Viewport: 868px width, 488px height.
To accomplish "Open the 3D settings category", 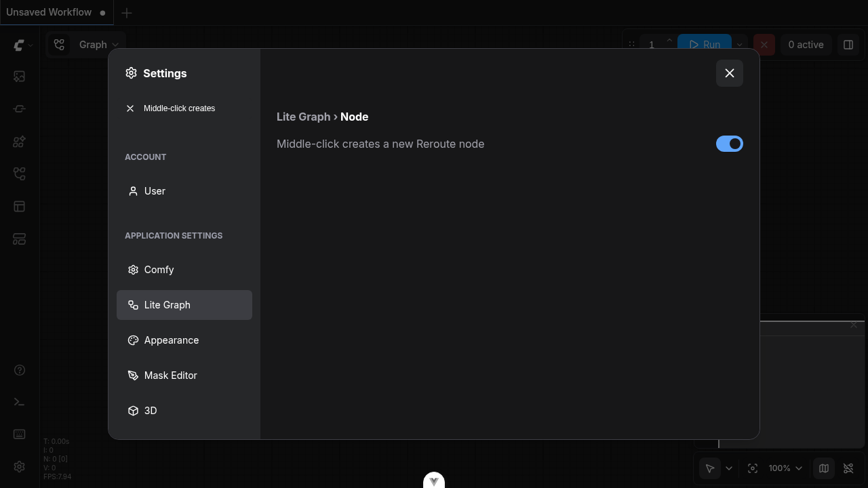I will pyautogui.click(x=151, y=411).
